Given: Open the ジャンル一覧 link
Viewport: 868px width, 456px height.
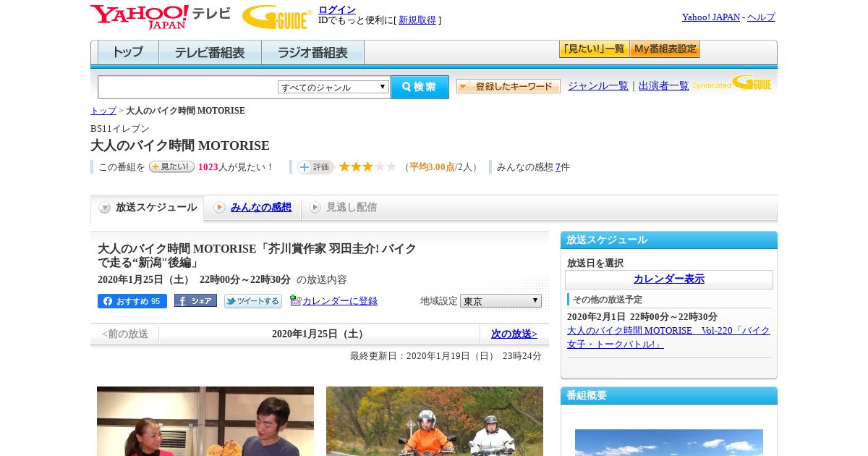Looking at the screenshot, I should pyautogui.click(x=598, y=85).
